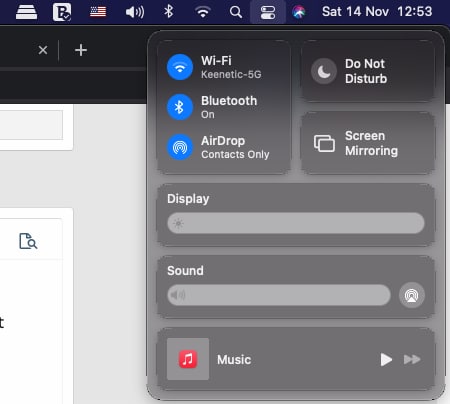Click the document search icon on page

(28, 241)
